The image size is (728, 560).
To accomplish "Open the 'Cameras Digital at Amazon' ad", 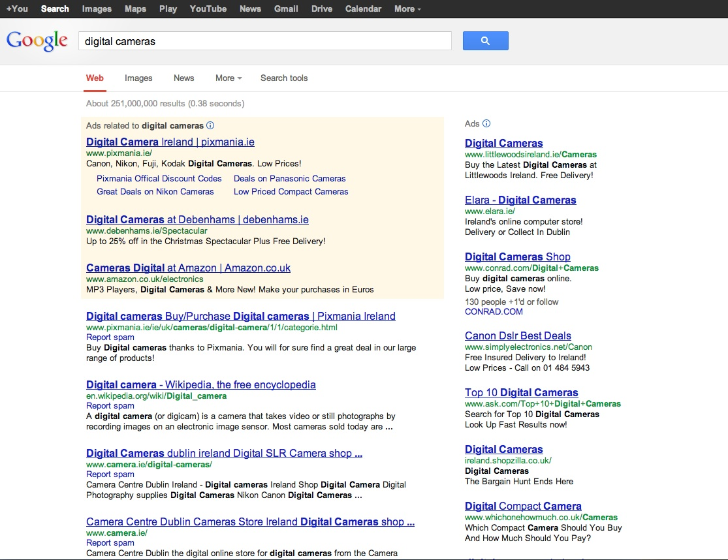I will pos(188,268).
